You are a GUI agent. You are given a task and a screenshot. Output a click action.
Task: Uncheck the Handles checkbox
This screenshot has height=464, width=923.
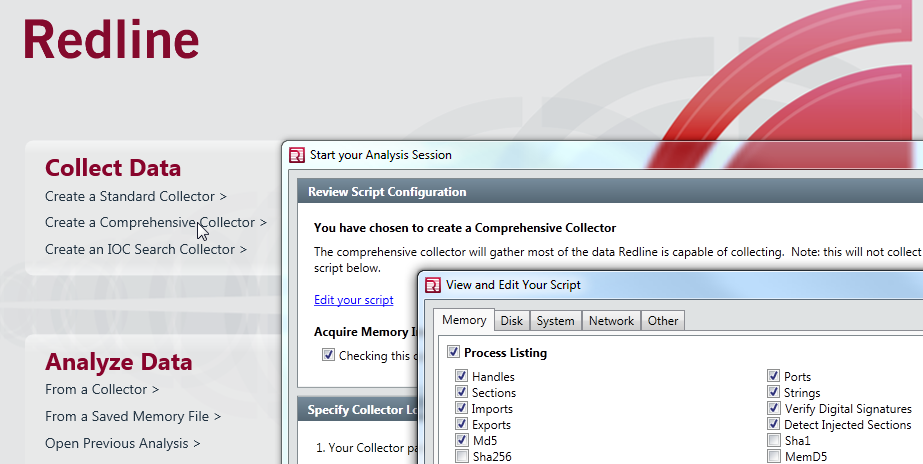pos(462,376)
